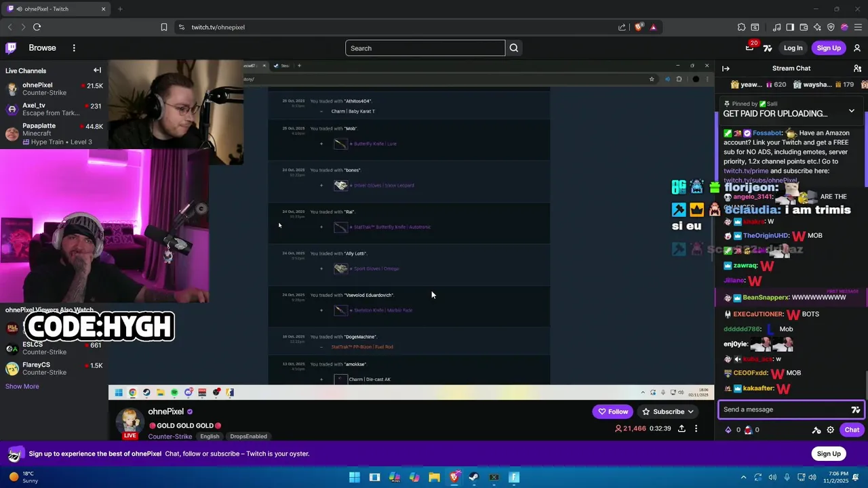Viewport: 868px width, 488px height.
Task: Toggle the browser sidebar panel
Action: click(790, 27)
